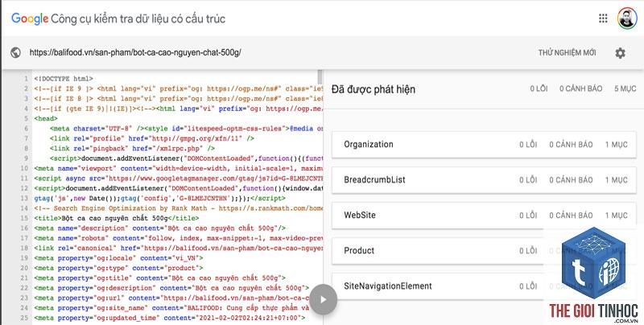Click the <head> tag on line 5
The image size is (644, 325).
click(x=46, y=118)
